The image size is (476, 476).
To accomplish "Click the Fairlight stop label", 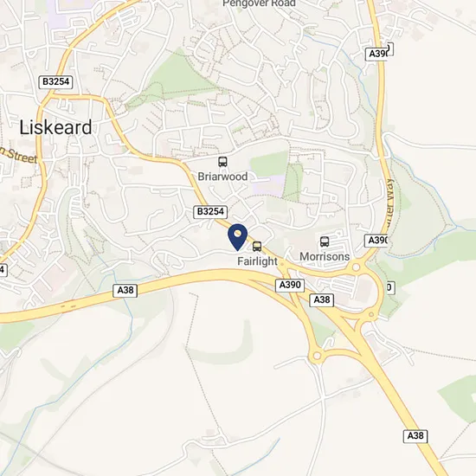I will (257, 261).
